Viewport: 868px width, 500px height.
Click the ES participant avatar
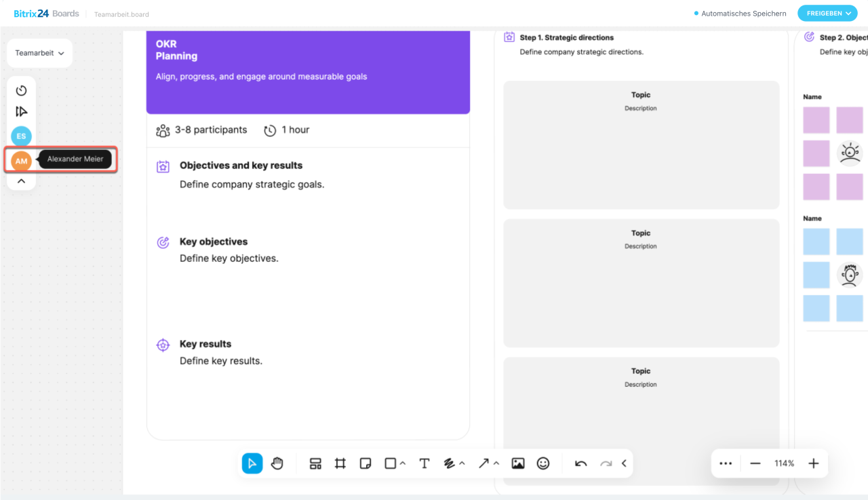[x=22, y=136]
